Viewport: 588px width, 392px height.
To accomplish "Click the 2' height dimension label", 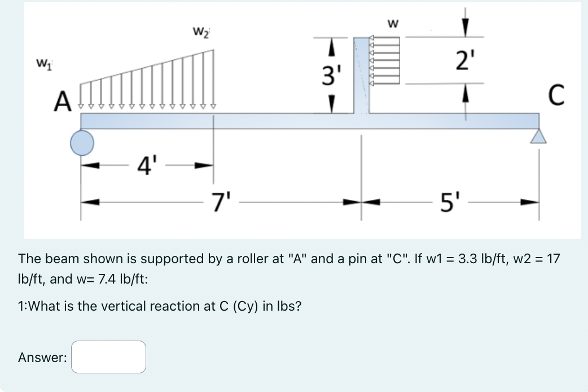I will [x=464, y=59].
